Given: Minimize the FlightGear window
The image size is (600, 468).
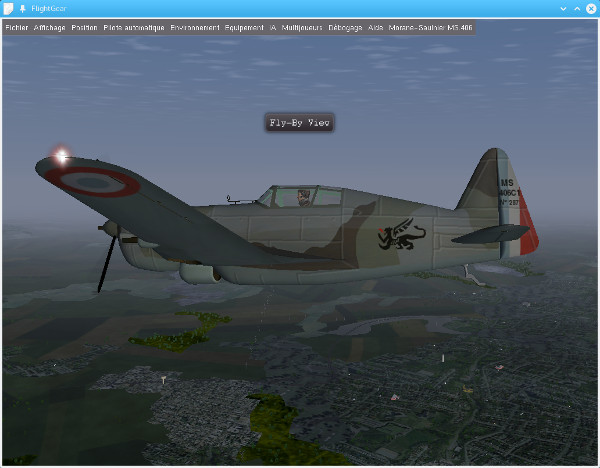Looking at the screenshot, I should [x=563, y=8].
